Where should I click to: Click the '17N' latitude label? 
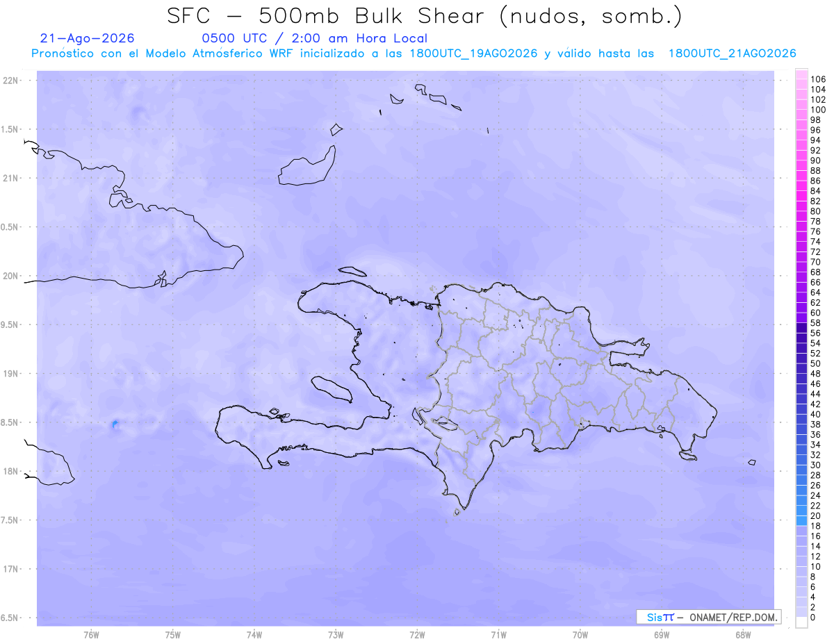point(10,569)
